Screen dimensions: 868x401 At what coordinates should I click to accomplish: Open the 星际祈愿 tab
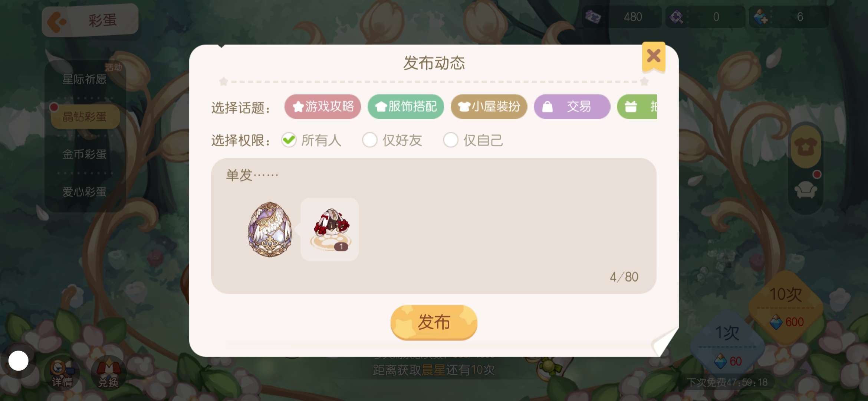point(85,79)
